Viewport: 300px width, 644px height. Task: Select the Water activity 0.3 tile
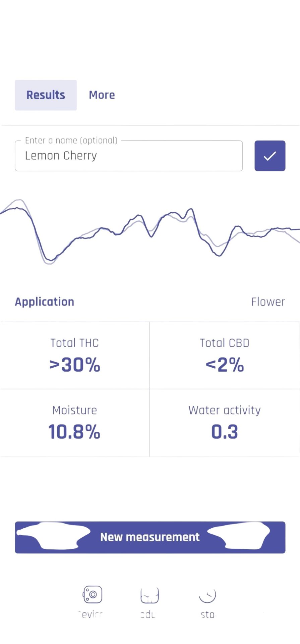click(225, 423)
